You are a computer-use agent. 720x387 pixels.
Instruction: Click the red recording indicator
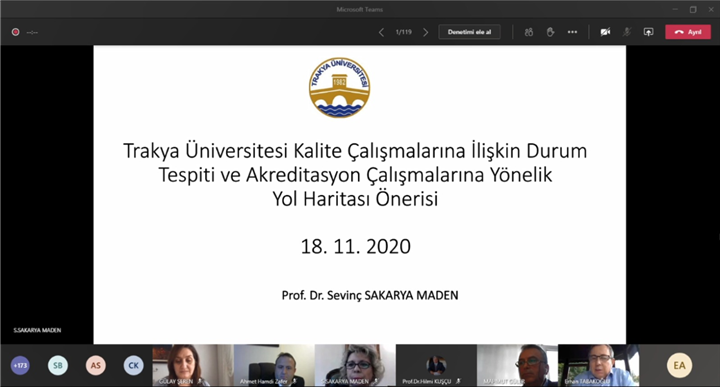click(16, 32)
